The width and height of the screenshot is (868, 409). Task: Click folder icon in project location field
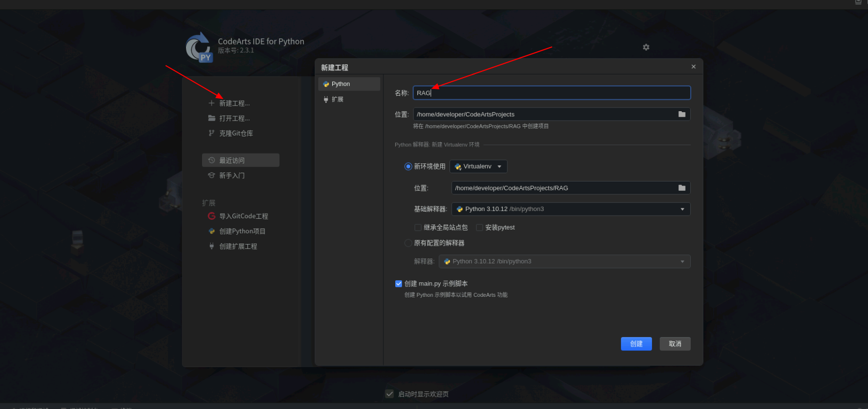tap(681, 114)
